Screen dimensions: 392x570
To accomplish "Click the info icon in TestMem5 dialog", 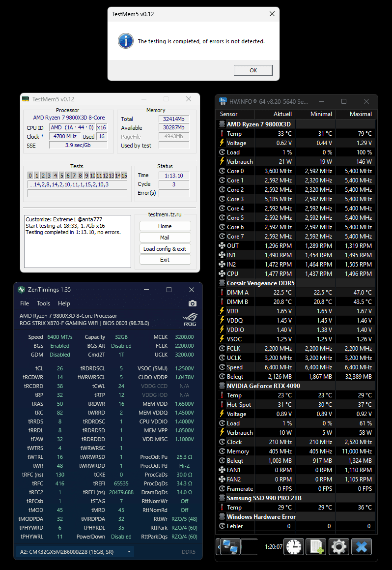I will [126, 41].
